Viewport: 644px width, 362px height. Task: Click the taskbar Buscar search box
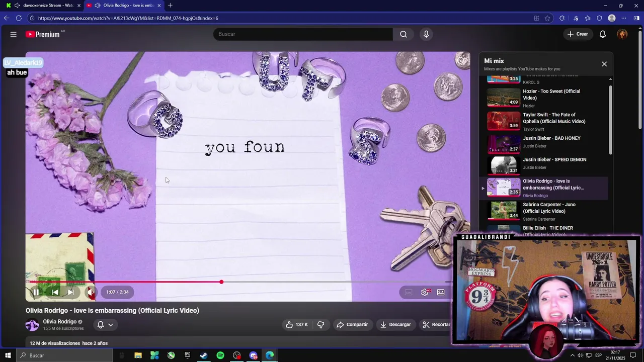click(x=64, y=355)
